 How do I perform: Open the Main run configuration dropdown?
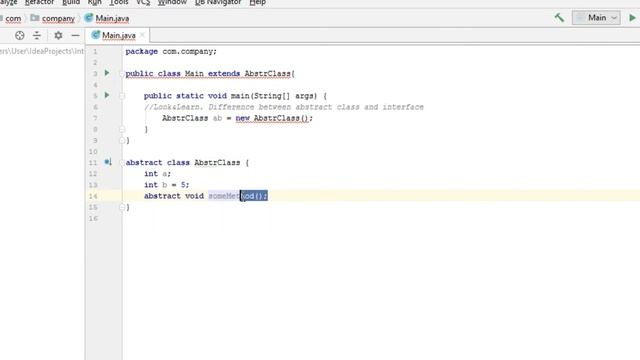[x=596, y=18]
